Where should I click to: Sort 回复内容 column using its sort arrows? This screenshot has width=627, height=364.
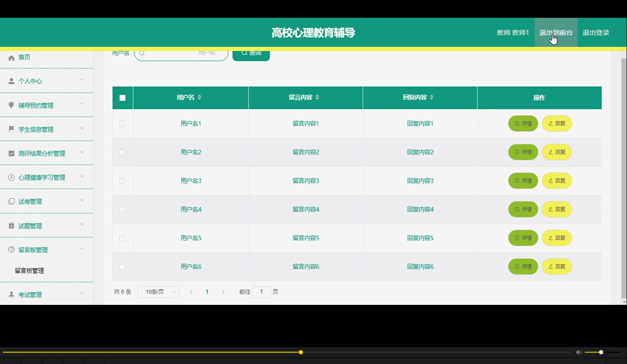[431, 97]
